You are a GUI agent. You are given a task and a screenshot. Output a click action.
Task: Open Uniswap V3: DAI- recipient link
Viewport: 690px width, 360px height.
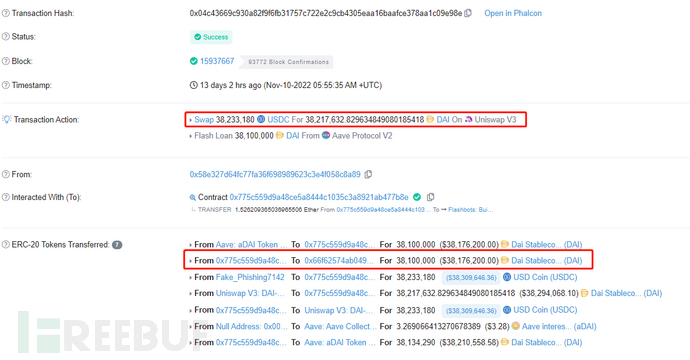coord(338,310)
